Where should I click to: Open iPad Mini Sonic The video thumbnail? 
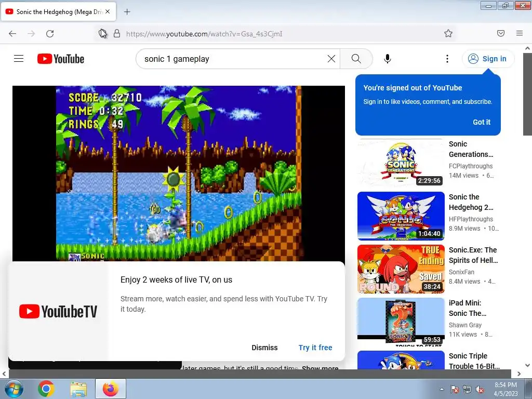[x=401, y=322]
